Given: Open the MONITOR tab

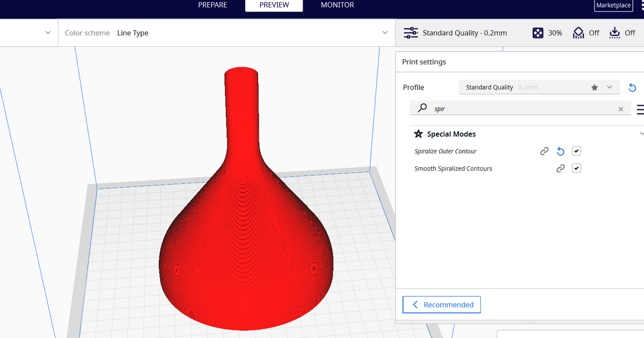Looking at the screenshot, I should 337,5.
